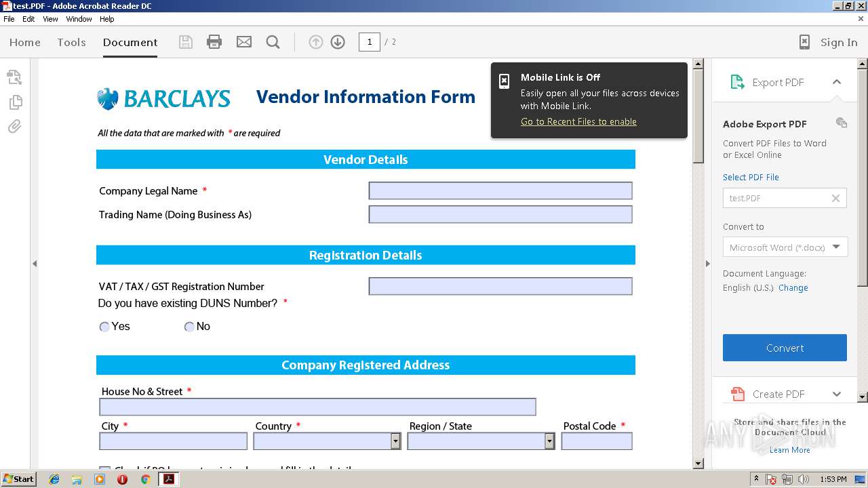Click the red Opera icon in taskbar
This screenshot has height=488, width=868.
tap(122, 479)
